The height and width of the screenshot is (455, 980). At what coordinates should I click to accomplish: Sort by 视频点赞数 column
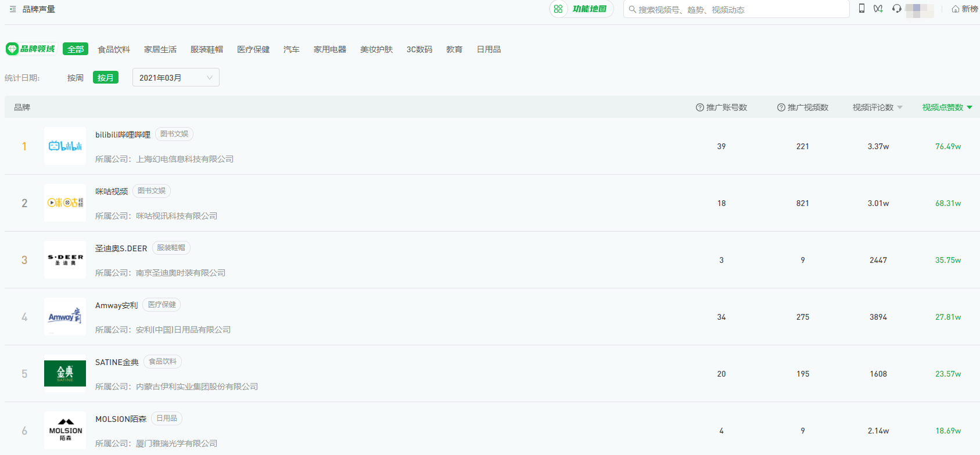point(947,107)
